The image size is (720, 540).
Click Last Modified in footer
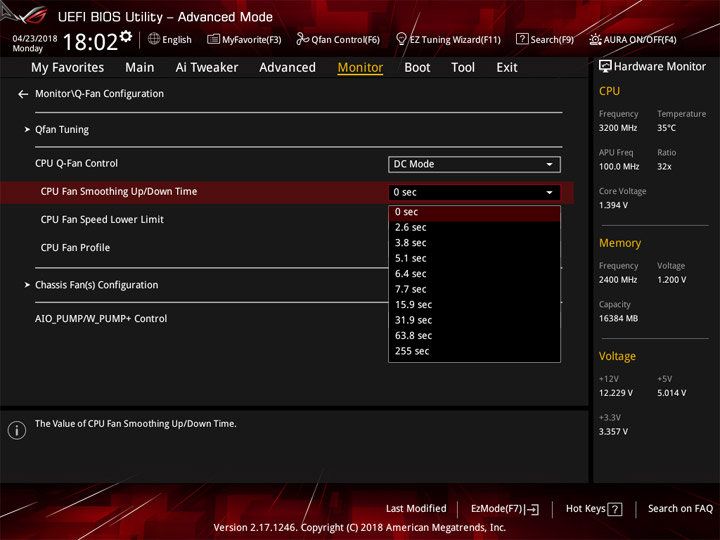click(x=416, y=509)
